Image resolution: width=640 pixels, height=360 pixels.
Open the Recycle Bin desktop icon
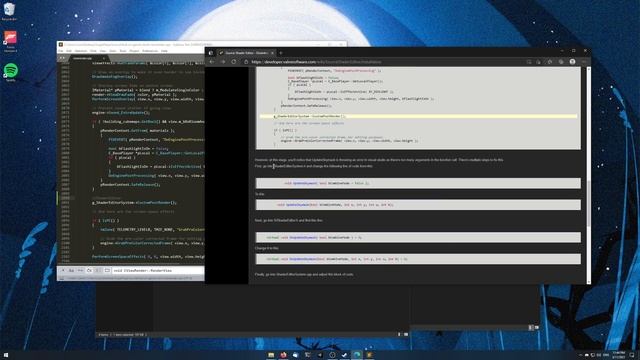[9, 11]
